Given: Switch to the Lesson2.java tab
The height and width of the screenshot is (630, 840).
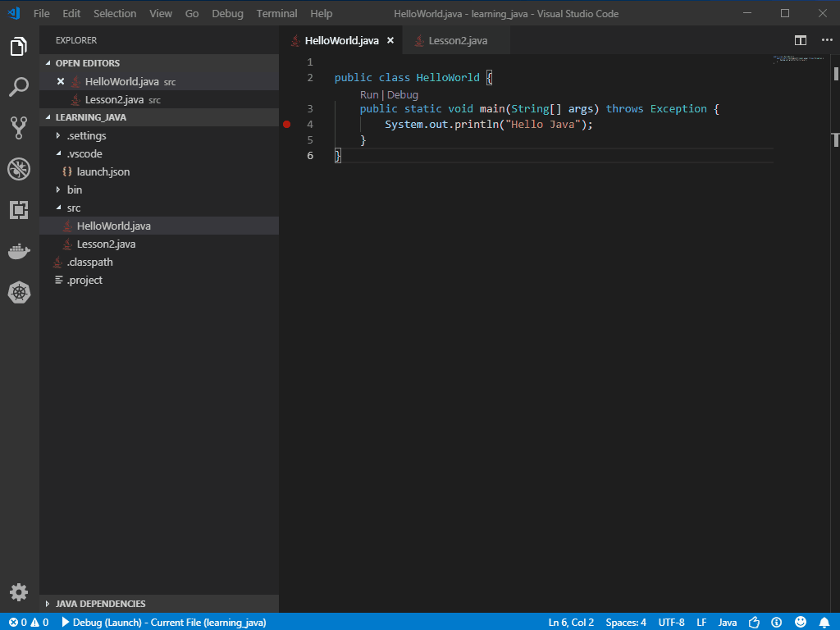Looking at the screenshot, I should pyautogui.click(x=457, y=39).
